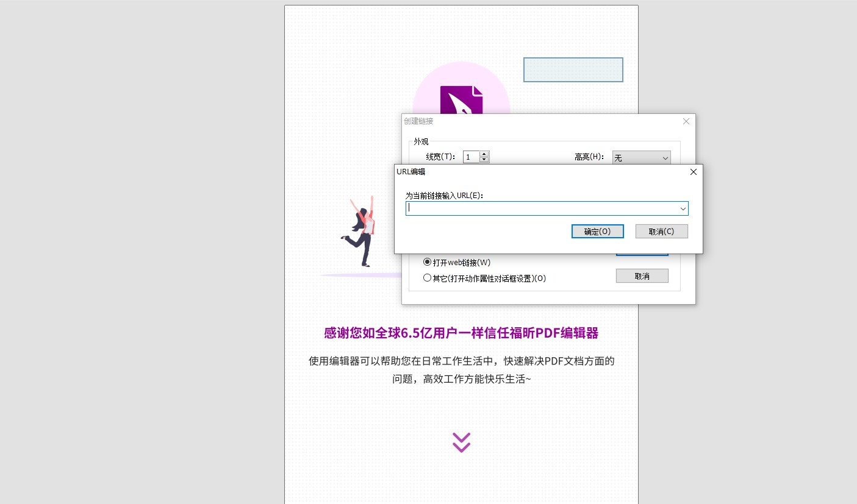Screen dimensions: 857x504
Task: Click the up arrow to increase 线宽 value
Action: point(484,154)
